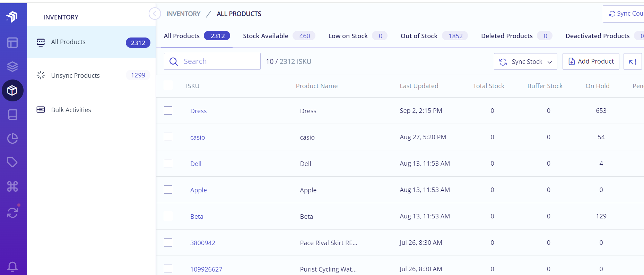Open the book catalog icon in sidebar

click(x=12, y=115)
